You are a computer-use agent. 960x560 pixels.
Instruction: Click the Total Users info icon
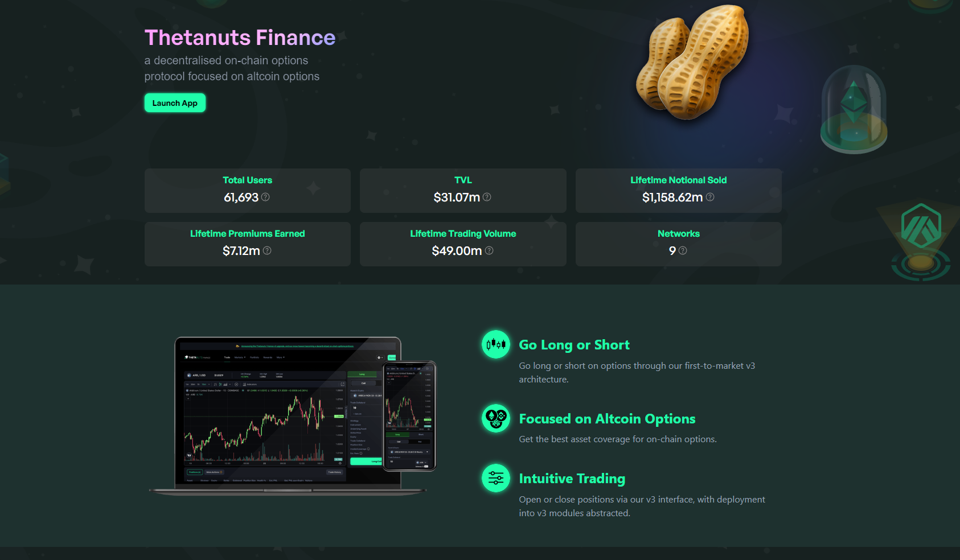click(x=265, y=197)
